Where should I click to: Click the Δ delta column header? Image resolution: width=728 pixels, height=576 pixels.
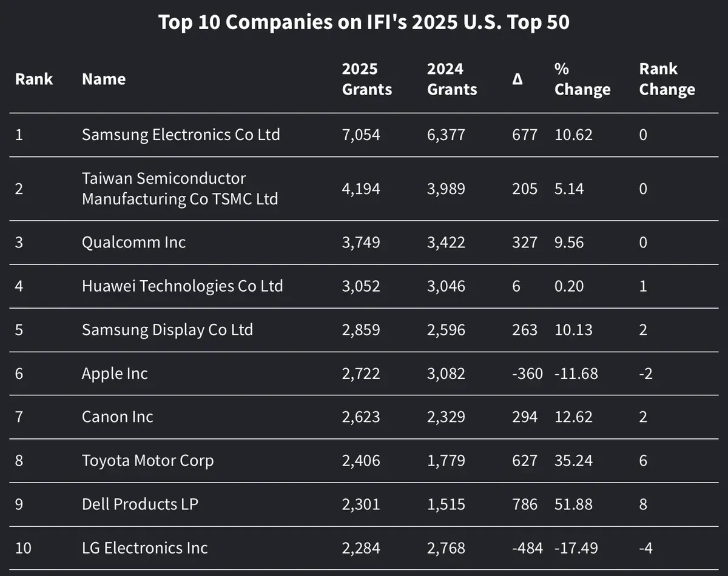pos(517,79)
